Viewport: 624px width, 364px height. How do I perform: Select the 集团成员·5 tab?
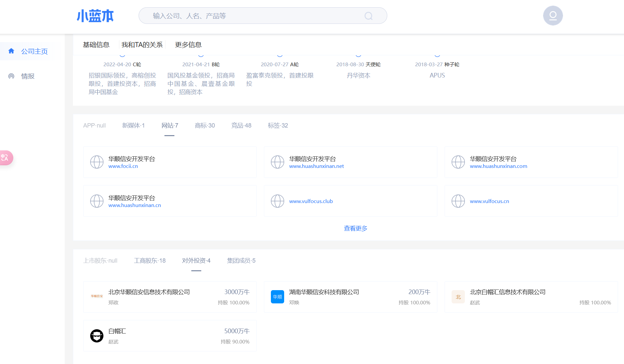241,261
